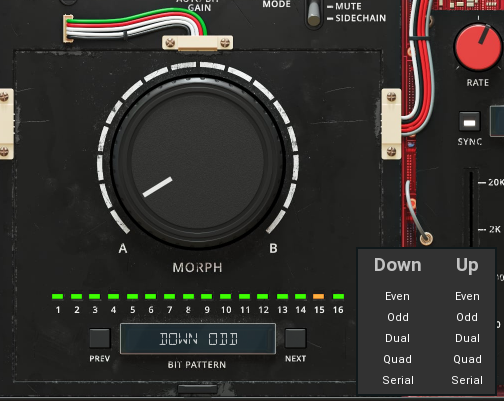Click the NEXT bit pattern button
504x401 pixels.
tap(295, 338)
